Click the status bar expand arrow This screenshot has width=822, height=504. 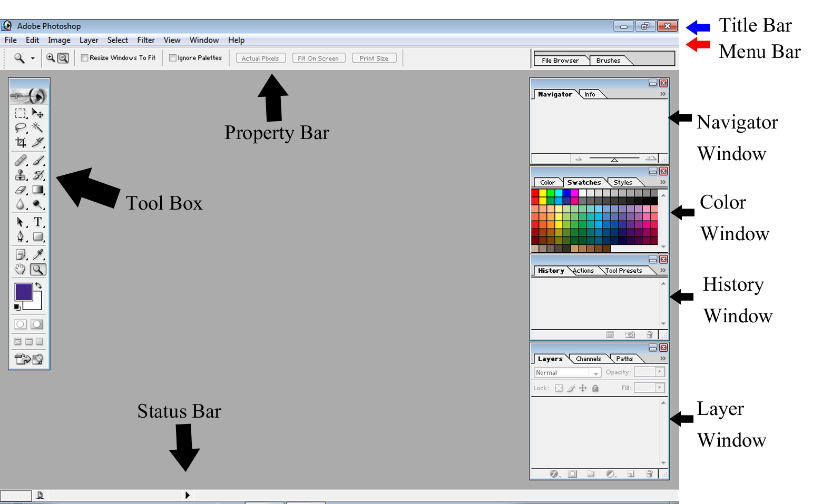pos(187,495)
